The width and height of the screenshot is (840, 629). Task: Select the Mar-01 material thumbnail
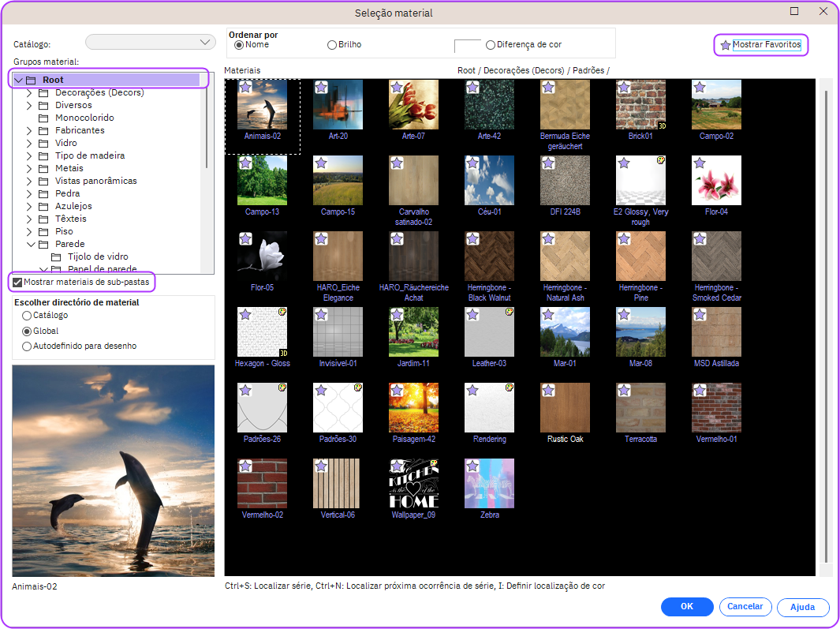coord(565,332)
